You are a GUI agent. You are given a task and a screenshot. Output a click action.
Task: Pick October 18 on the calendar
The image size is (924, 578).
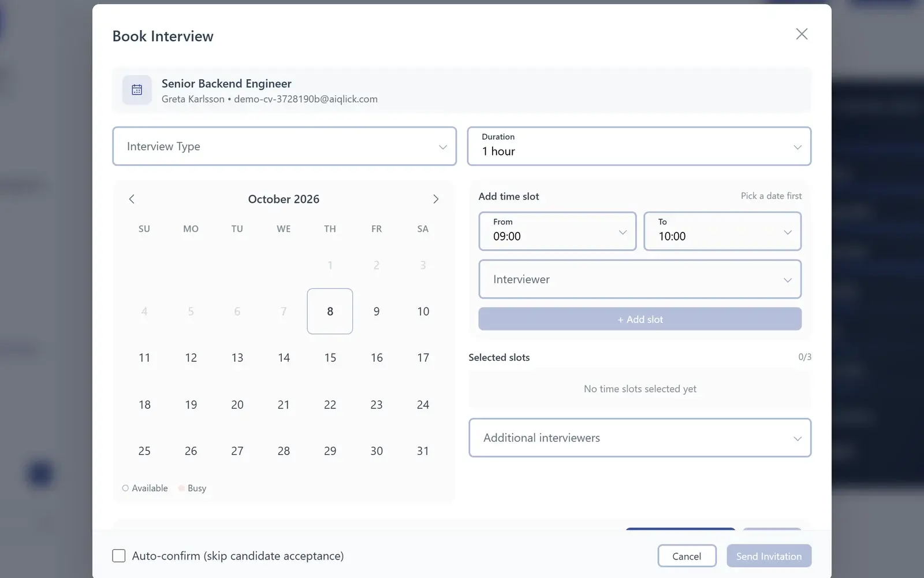pyautogui.click(x=144, y=405)
